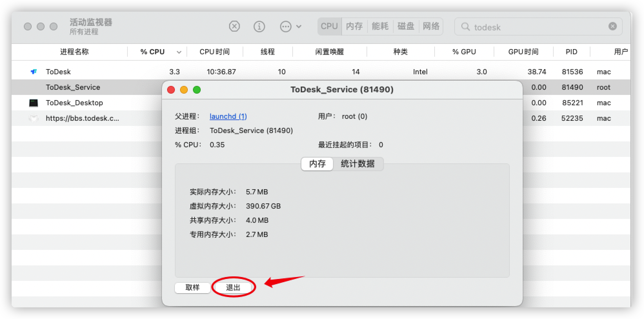
Task: Click the todesk search input field
Action: click(536, 27)
